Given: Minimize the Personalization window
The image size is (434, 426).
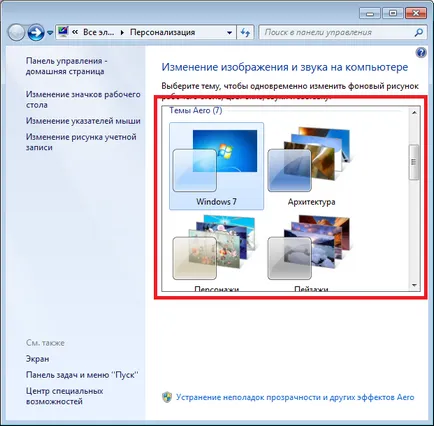Looking at the screenshot, I should tap(370, 13).
